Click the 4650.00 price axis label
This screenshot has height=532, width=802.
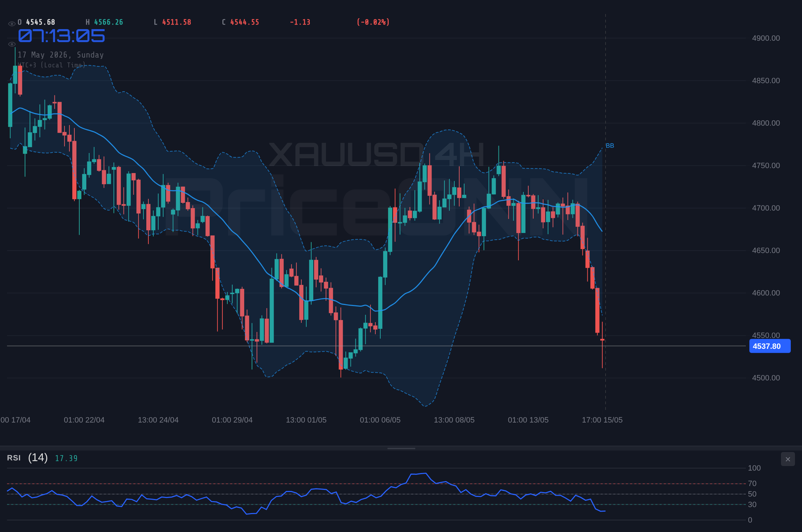766,251
